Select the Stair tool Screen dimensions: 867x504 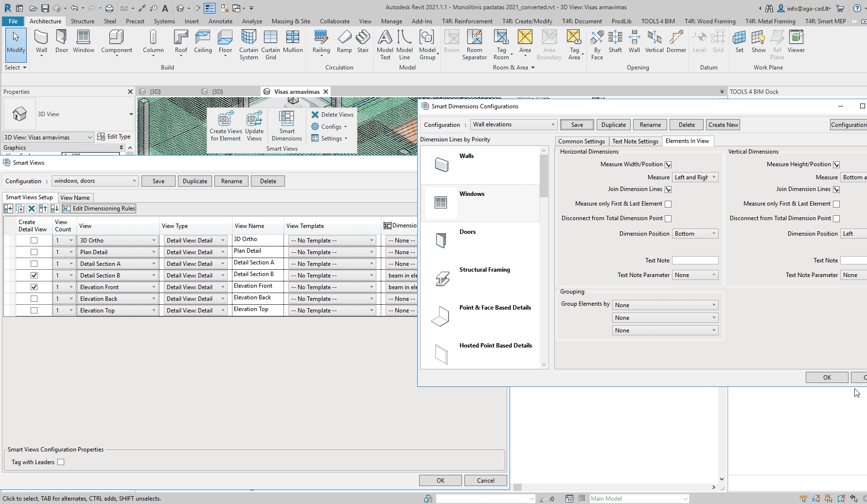click(x=363, y=41)
